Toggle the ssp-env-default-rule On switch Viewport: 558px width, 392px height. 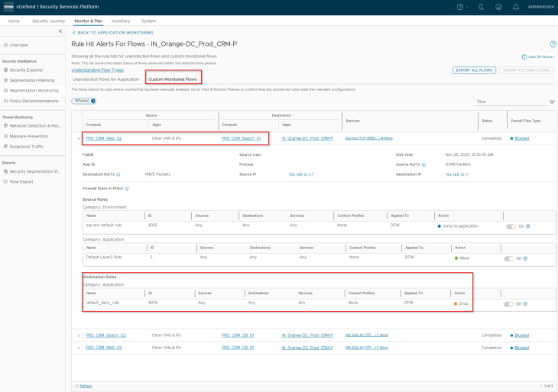[511, 226]
